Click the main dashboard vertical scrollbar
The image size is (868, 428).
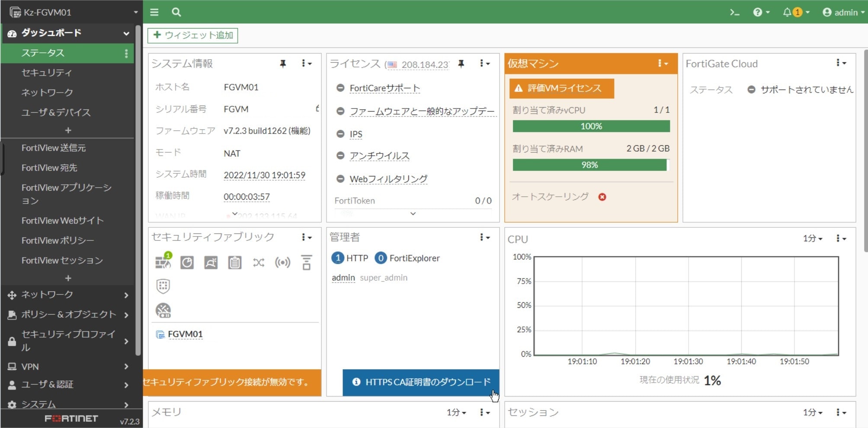pos(865,150)
